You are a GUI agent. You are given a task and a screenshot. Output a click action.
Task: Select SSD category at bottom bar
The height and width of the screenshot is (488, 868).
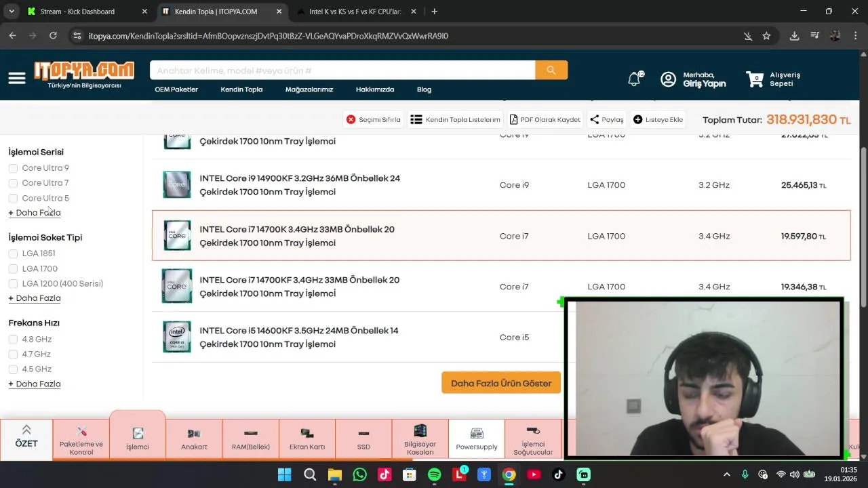point(363,439)
